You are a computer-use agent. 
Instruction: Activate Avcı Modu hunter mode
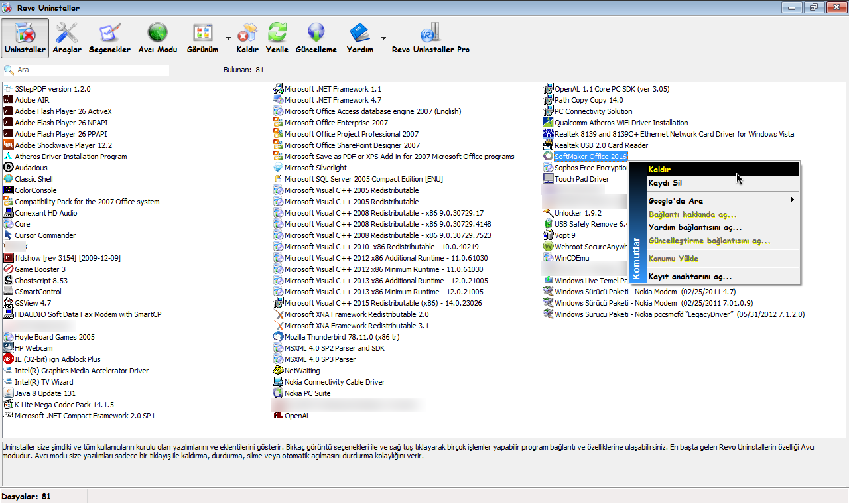click(158, 38)
